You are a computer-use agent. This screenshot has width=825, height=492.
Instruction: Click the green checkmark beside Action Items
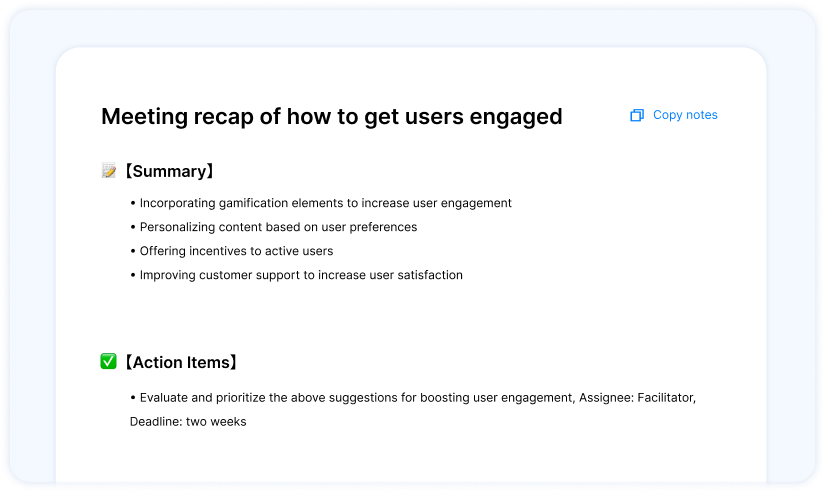[x=108, y=362]
